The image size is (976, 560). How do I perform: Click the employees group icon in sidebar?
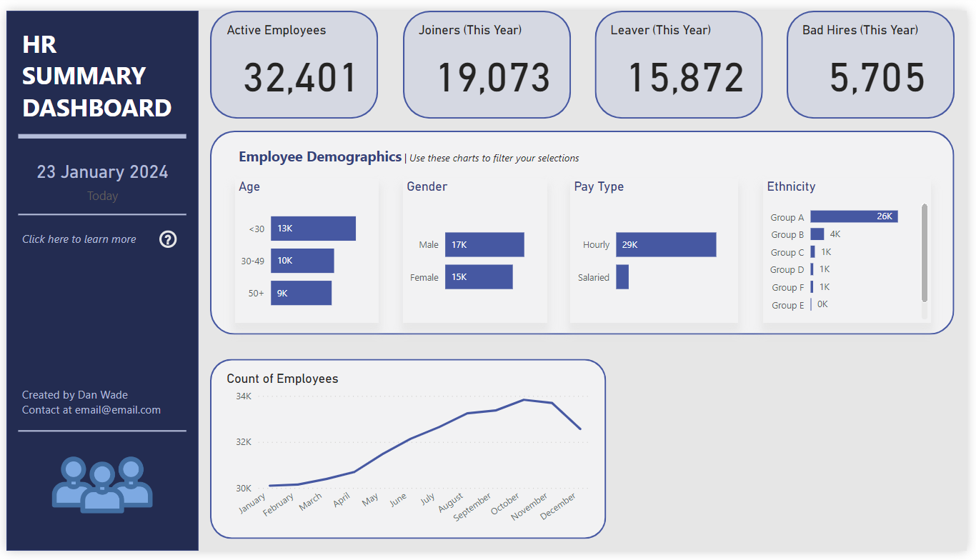coord(102,484)
